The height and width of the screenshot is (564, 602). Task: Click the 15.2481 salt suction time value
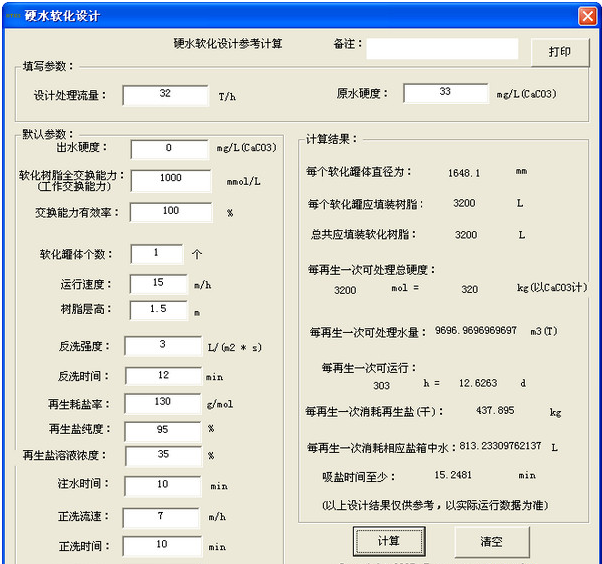pyautogui.click(x=453, y=475)
